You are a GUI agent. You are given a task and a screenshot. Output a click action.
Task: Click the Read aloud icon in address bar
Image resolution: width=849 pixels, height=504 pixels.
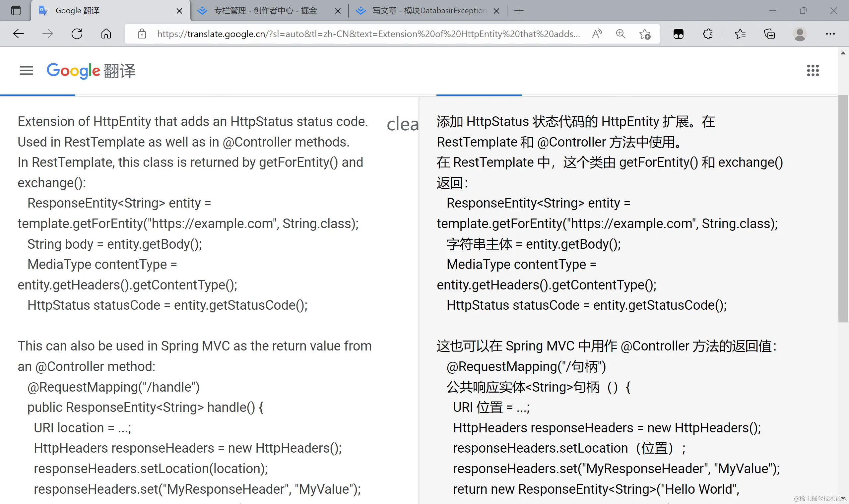[597, 34]
